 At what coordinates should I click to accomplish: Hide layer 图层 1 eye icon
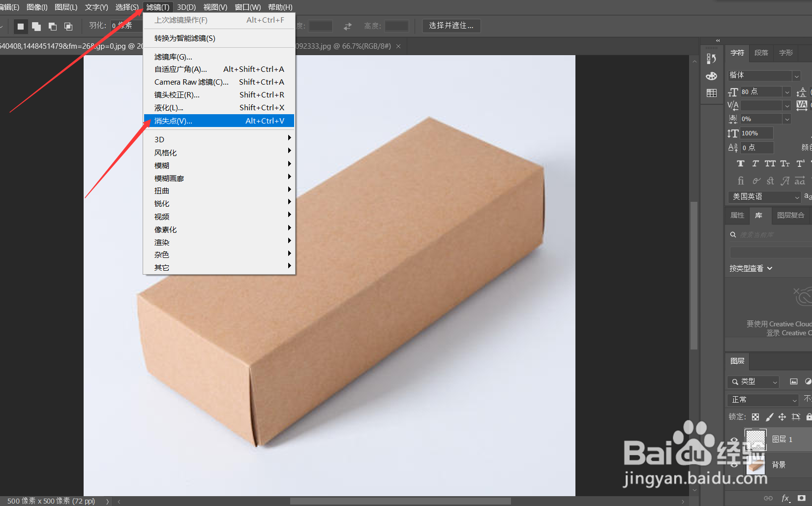coord(734,440)
